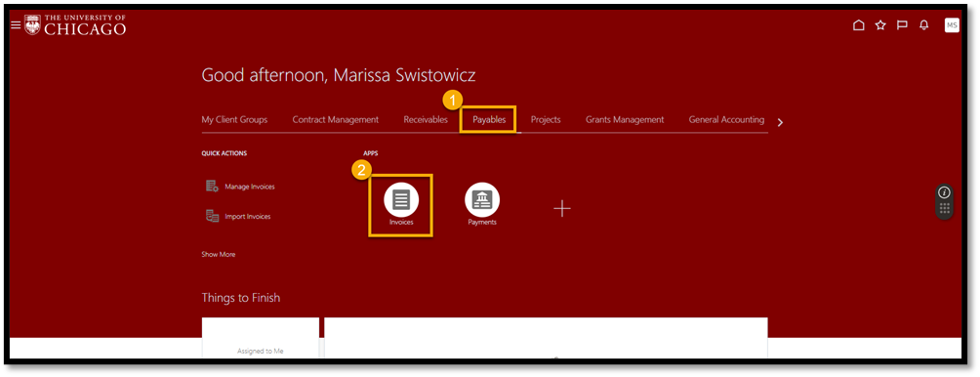Select the Receivables tab
Screen dimensions: 980x377
point(426,119)
